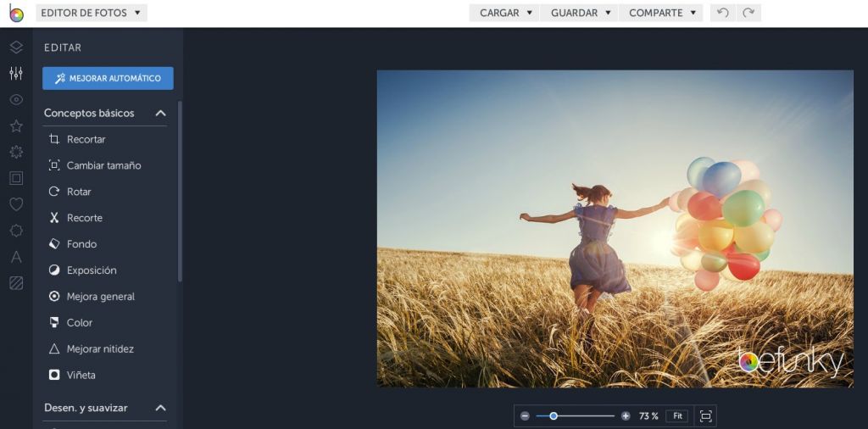This screenshot has width=868, height=429.
Task: Open the Effects star sidebar icon
Action: pos(16,126)
